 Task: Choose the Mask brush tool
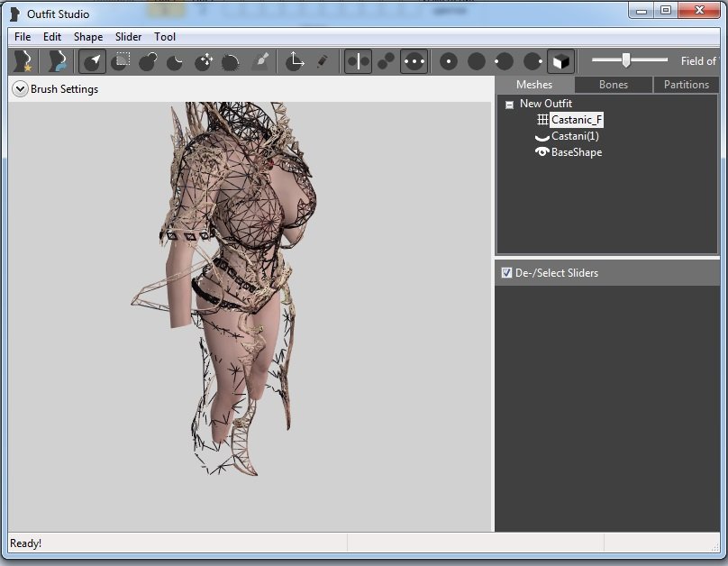pos(121,61)
